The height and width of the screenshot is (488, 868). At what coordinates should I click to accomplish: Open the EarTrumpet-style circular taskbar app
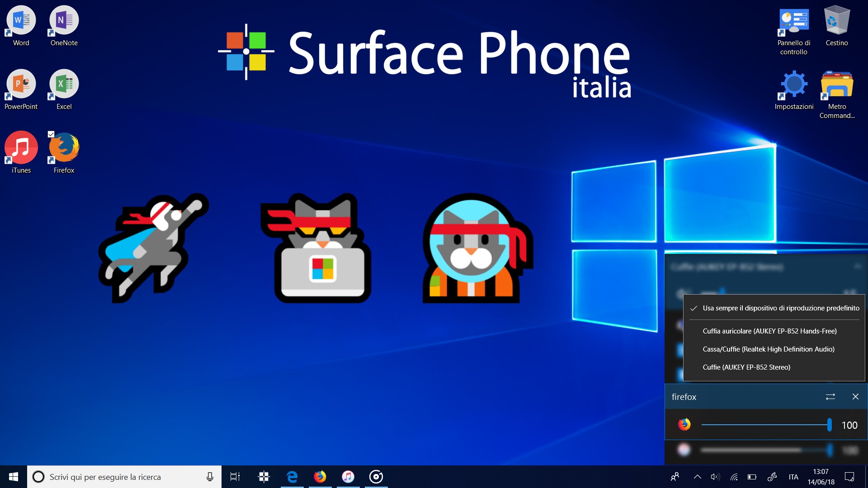coord(376,477)
